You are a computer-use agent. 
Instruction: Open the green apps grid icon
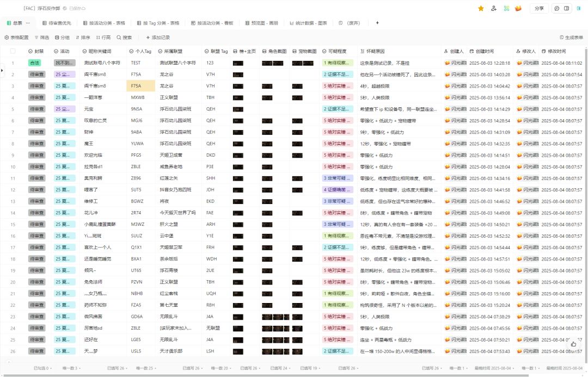pyautogui.click(x=507, y=8)
